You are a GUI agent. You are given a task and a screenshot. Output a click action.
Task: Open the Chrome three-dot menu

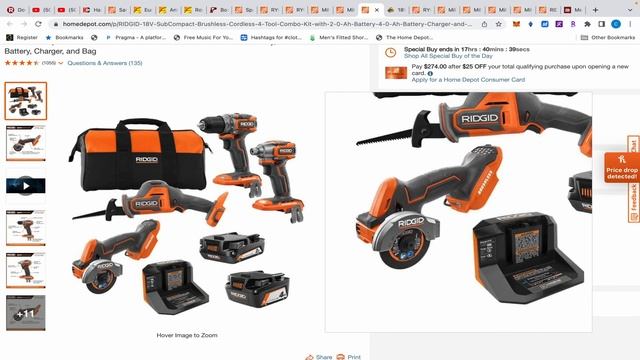coord(631,24)
